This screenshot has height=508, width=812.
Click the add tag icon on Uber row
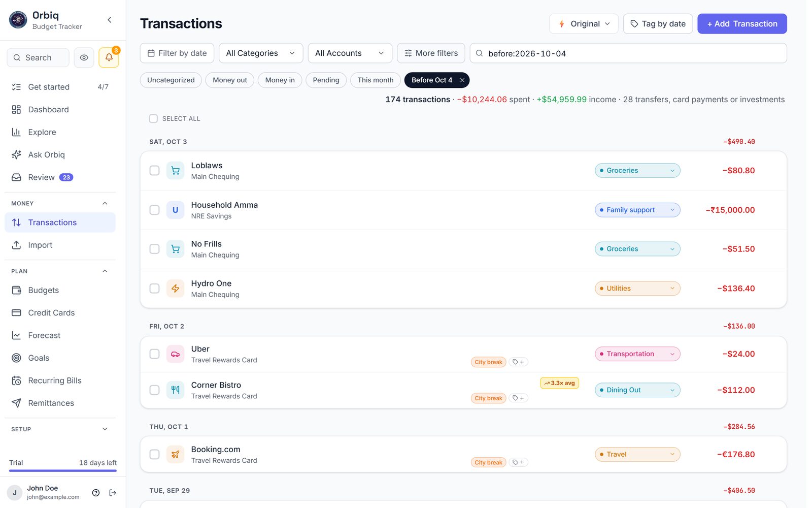518,362
